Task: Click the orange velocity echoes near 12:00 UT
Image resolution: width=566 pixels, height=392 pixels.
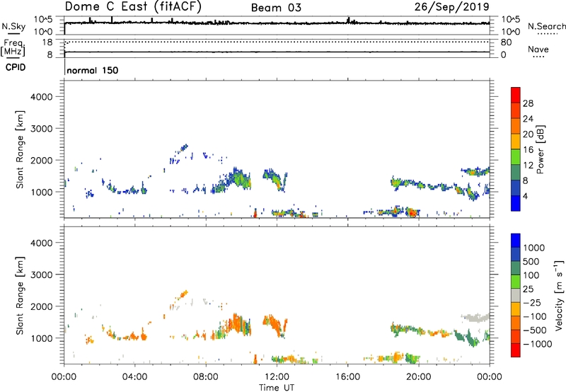Action: (275, 325)
